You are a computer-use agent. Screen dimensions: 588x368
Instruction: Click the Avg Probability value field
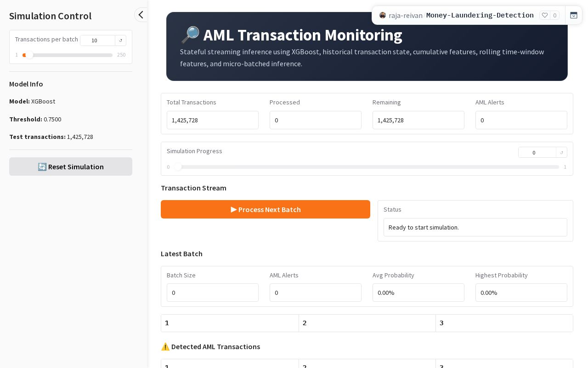[x=418, y=293]
